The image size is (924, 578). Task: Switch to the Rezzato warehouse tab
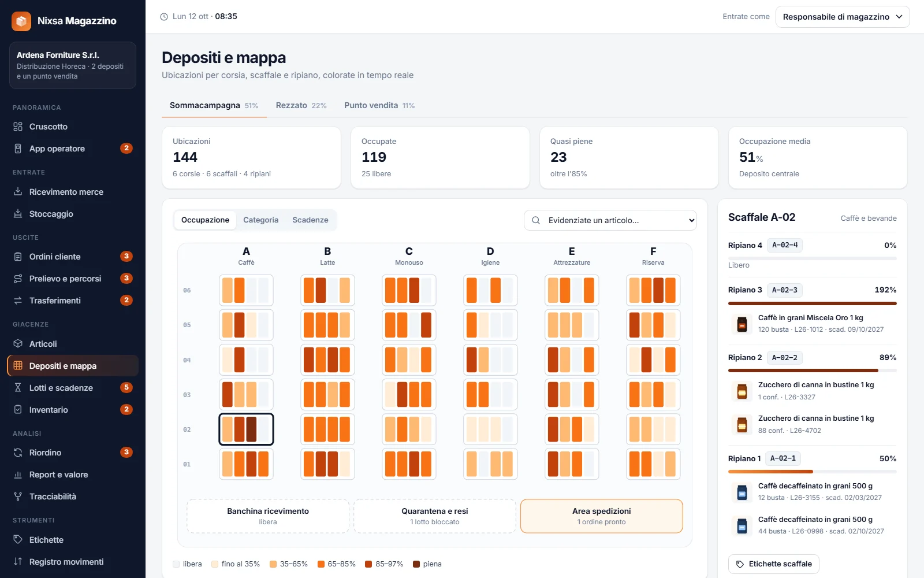(x=301, y=105)
